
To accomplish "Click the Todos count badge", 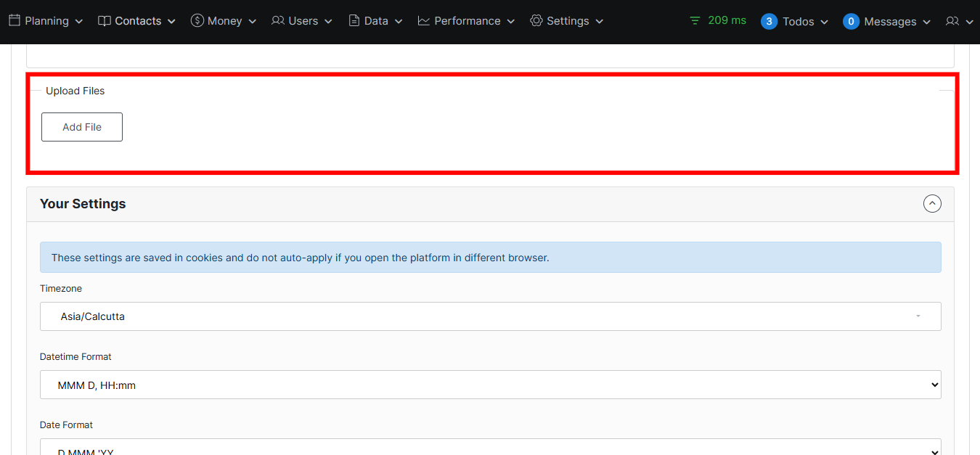I will (x=769, y=22).
